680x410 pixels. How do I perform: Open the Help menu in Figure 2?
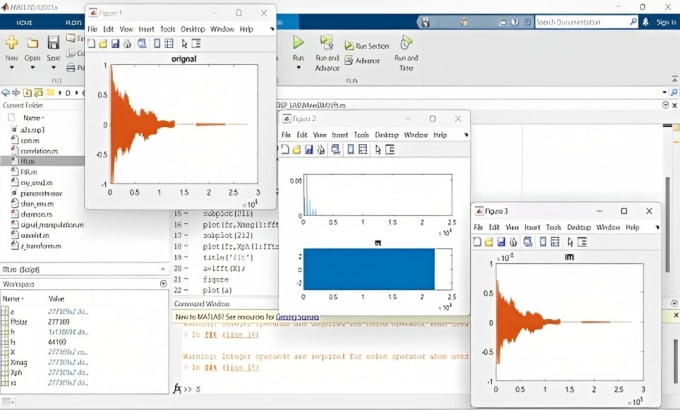point(440,135)
